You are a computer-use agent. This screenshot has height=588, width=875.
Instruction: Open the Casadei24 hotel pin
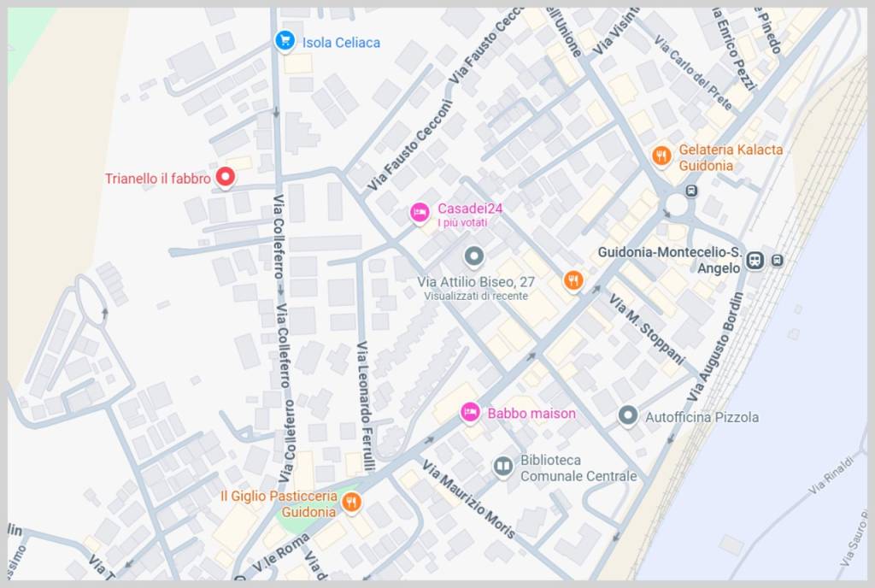tap(419, 213)
